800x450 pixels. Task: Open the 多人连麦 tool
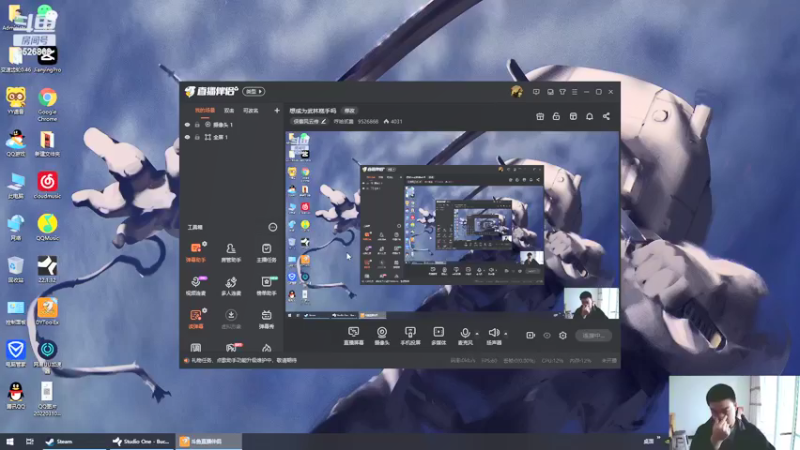tap(231, 286)
